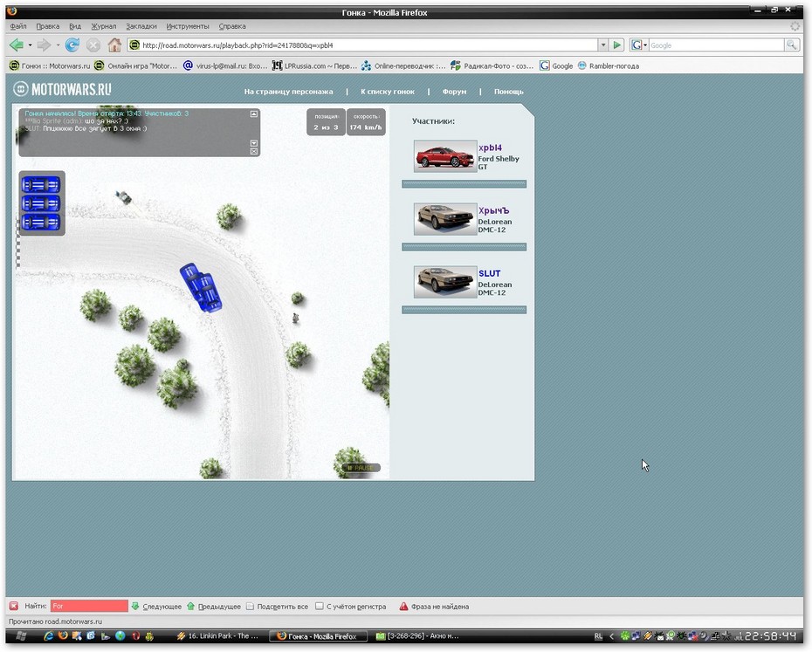
Task: Open the Windows Start button
Action: click(22, 636)
